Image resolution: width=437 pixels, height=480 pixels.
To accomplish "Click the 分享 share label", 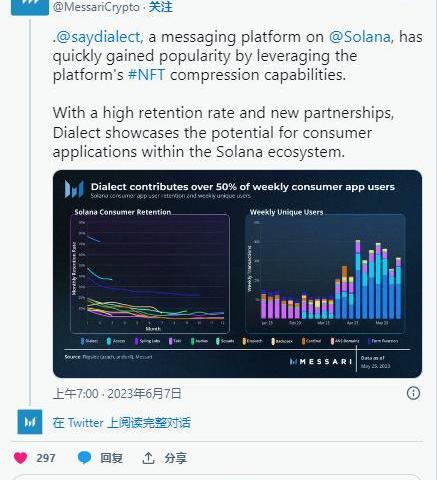I will tap(175, 458).
